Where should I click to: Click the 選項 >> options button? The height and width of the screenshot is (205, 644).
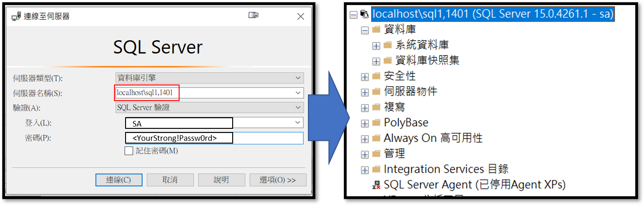pyautogui.click(x=278, y=180)
